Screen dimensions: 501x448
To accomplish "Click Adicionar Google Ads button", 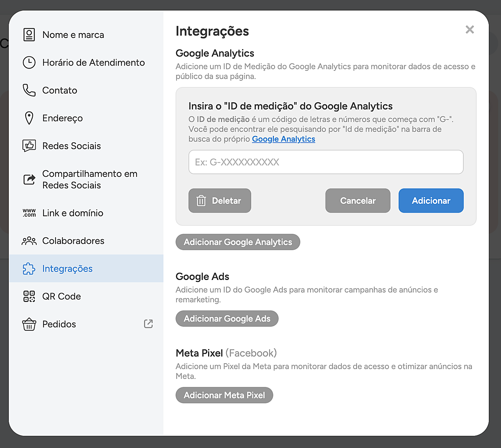I will pyautogui.click(x=227, y=319).
